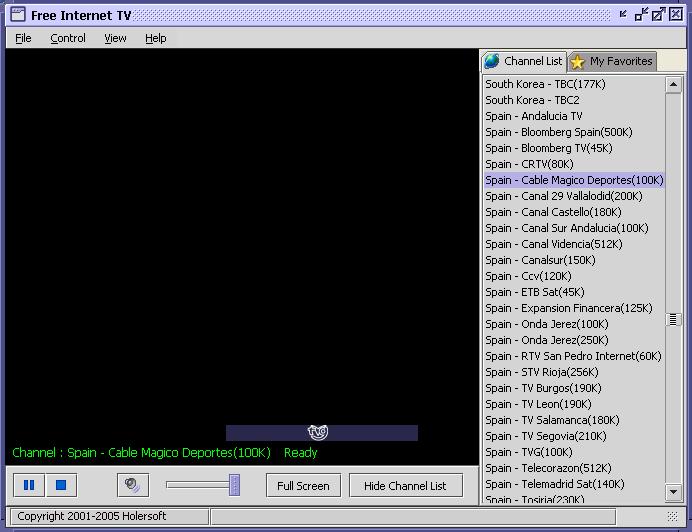
Task: Maximize the Free Internet TV window
Action: tap(658, 15)
